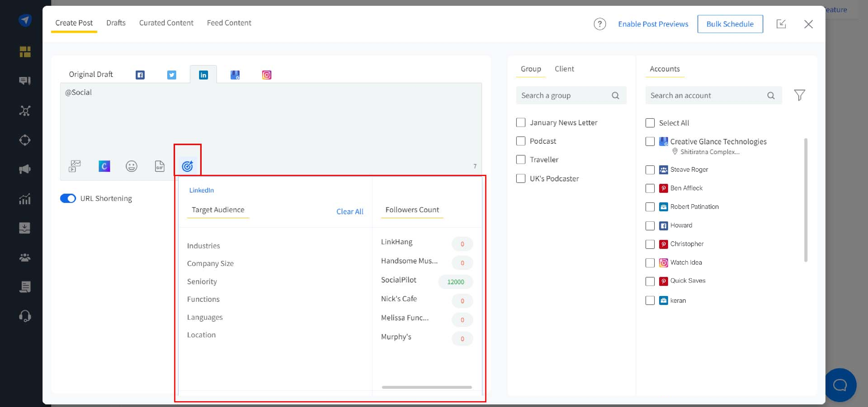Click the help question mark icon
868x407 pixels.
599,24
